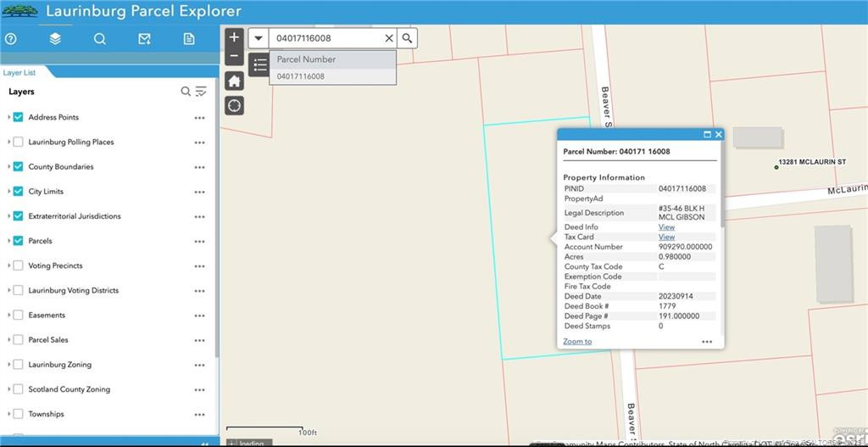Open Easements layer options menu
Viewport: 868px width, 447px height.
[200, 316]
